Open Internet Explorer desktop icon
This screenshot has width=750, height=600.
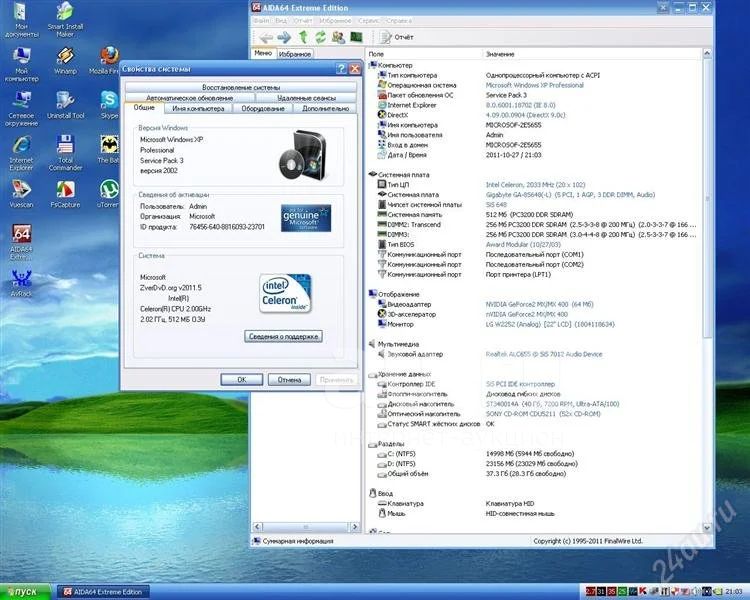click(21, 154)
